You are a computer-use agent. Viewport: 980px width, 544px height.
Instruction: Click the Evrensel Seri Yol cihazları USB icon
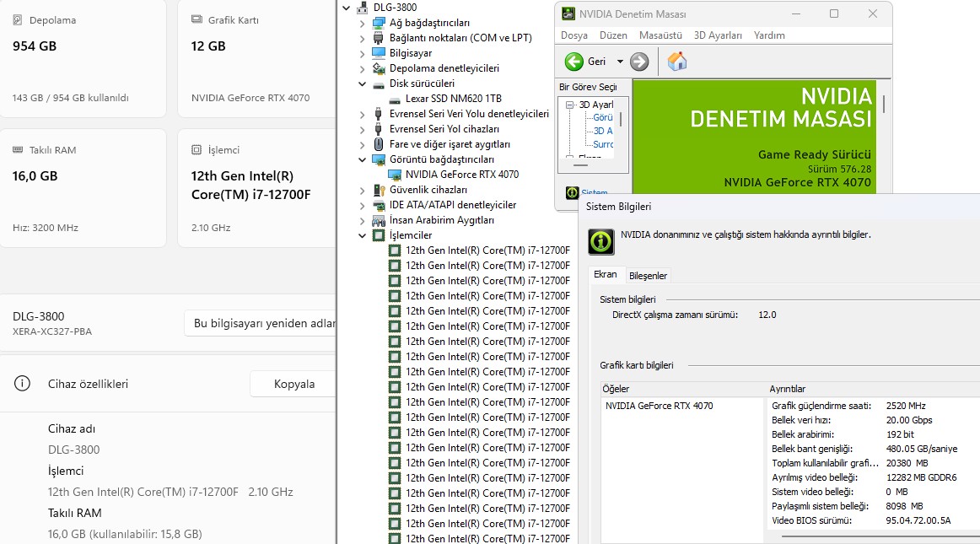379,129
